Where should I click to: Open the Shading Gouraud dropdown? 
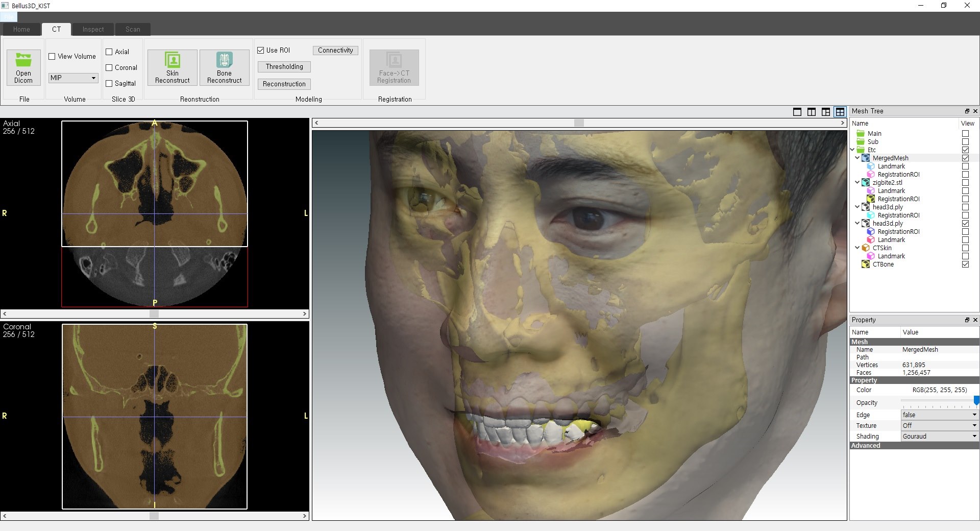pyautogui.click(x=940, y=437)
